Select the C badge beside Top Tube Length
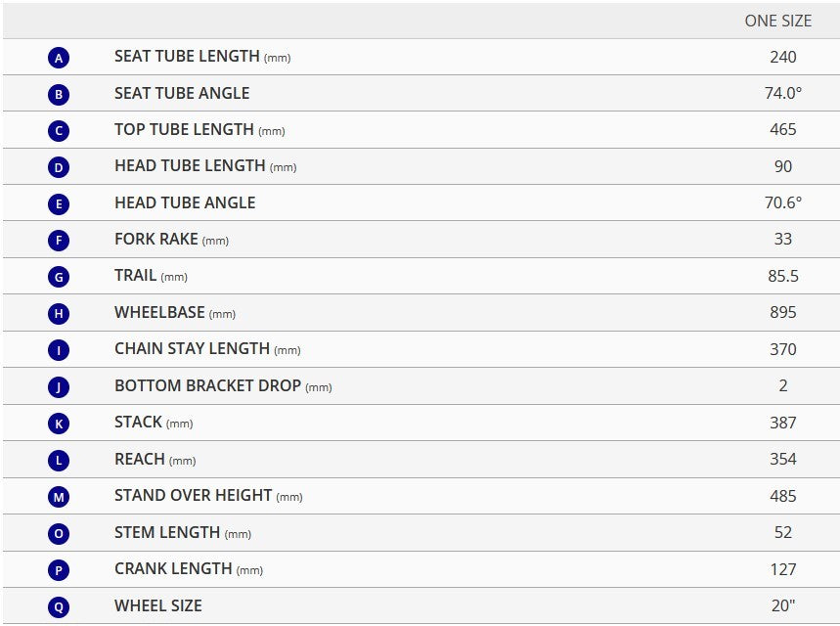 59,131
